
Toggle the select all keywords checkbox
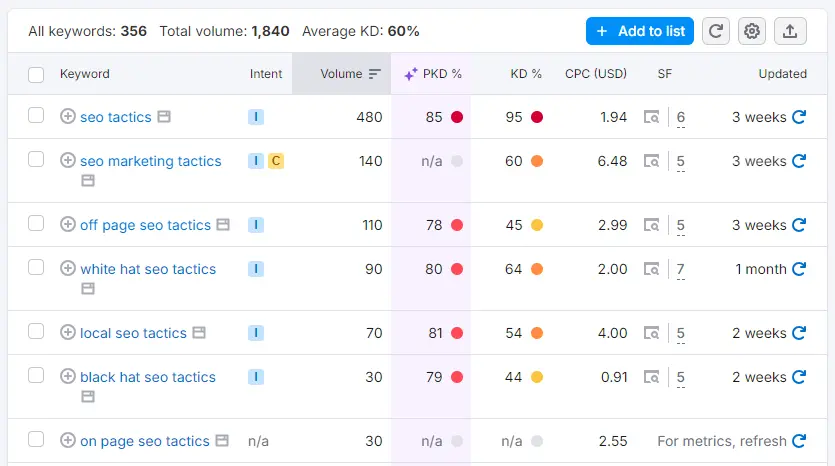(x=36, y=74)
